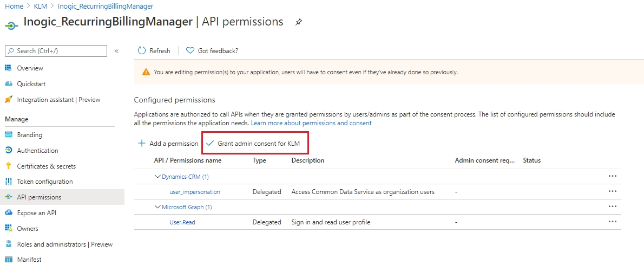644x271 pixels.
Task: Click the Add a permission button
Action: pyautogui.click(x=168, y=144)
